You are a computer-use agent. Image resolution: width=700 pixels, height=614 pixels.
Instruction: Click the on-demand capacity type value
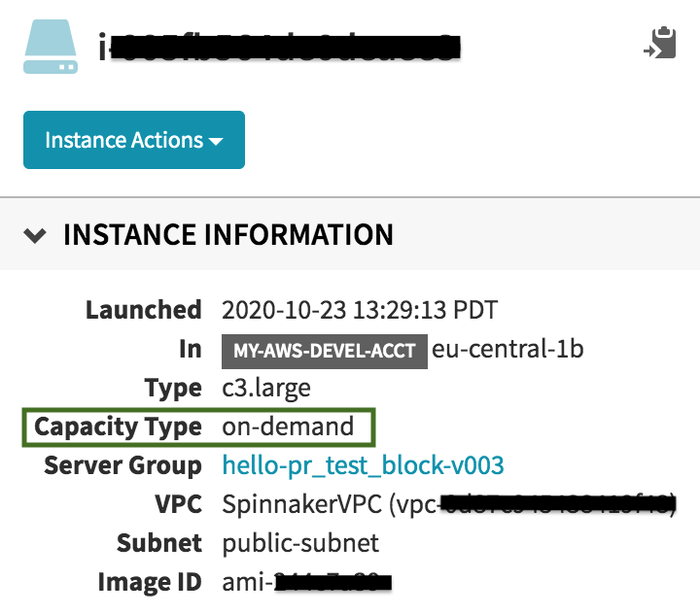(x=288, y=426)
